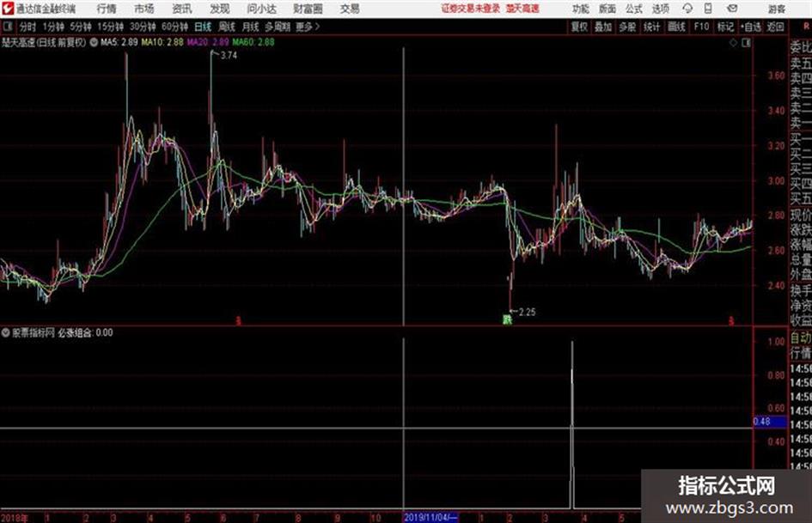Click the +自选 add to watchlist button

(750, 27)
